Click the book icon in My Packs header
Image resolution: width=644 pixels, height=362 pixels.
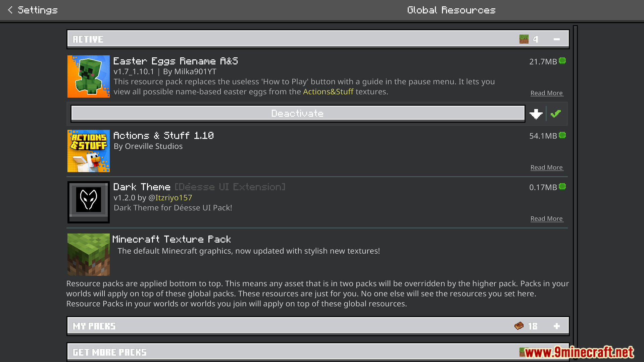[519, 326]
